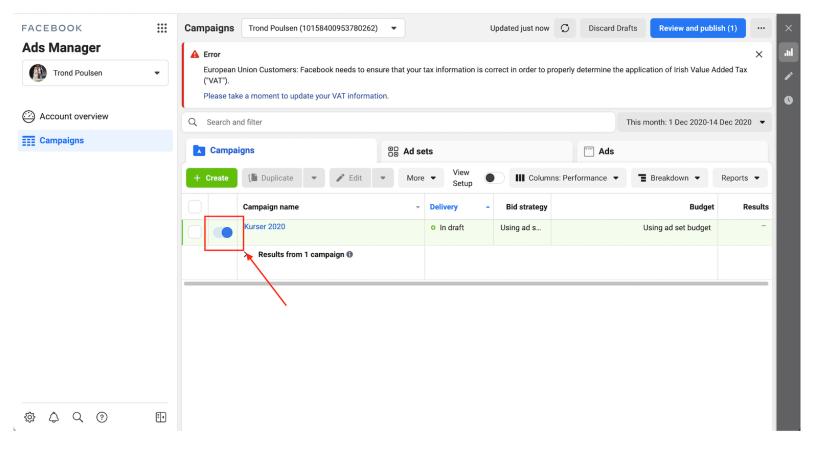The image size is (814, 460).
Task: Click the Bid strategy column header
Action: pyautogui.click(x=526, y=207)
